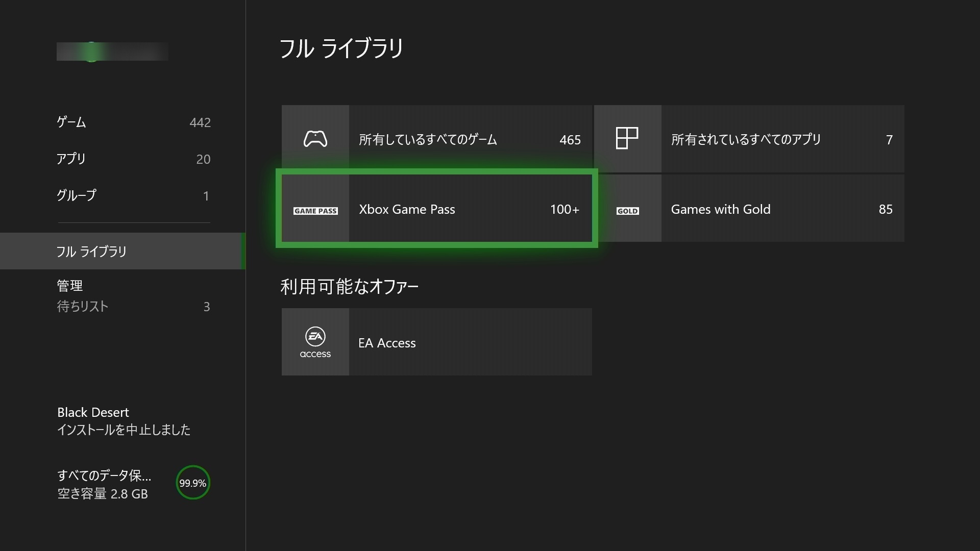This screenshot has height=551, width=980.
Task: Open the 待ちリスト queue with 3 items
Action: click(133, 307)
